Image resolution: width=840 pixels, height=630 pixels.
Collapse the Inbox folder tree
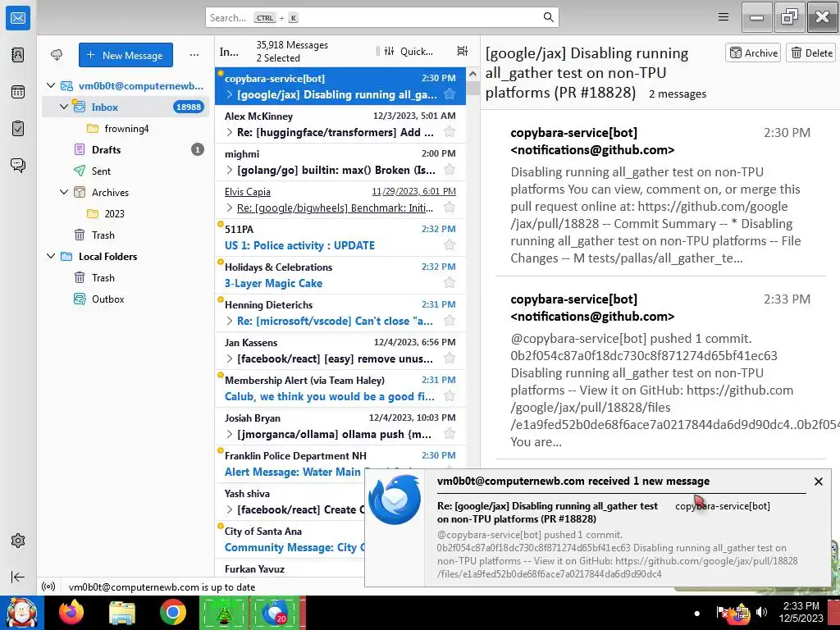pos(64,107)
